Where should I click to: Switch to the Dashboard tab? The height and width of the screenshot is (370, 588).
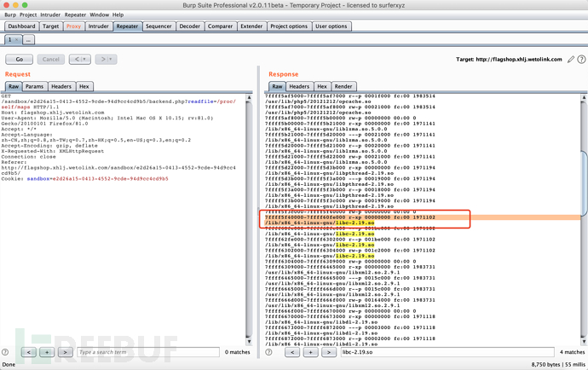(21, 26)
